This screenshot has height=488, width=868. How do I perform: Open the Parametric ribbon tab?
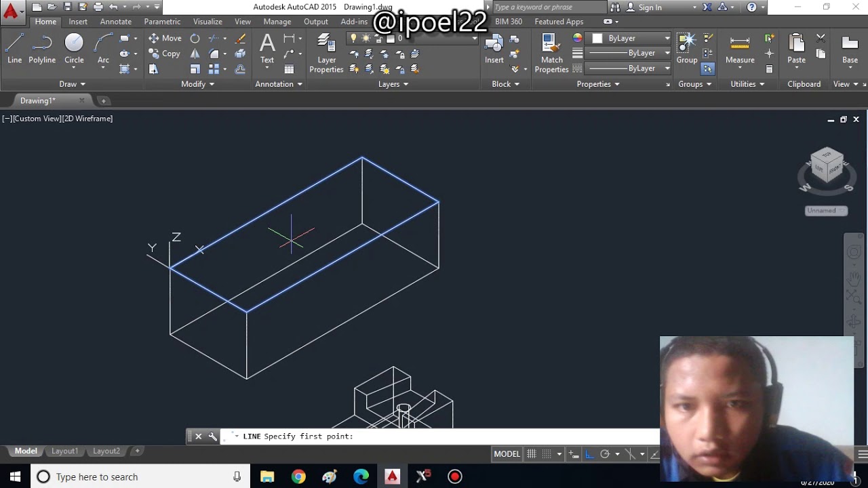click(162, 22)
